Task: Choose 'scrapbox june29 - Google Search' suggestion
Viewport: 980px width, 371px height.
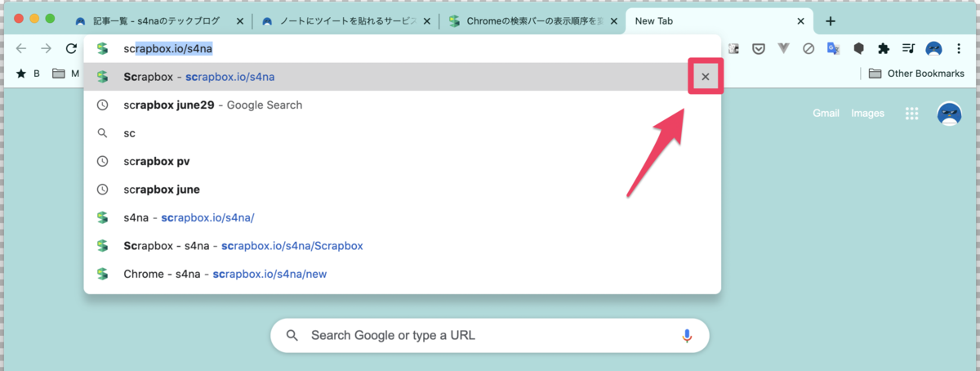Action: [402, 105]
